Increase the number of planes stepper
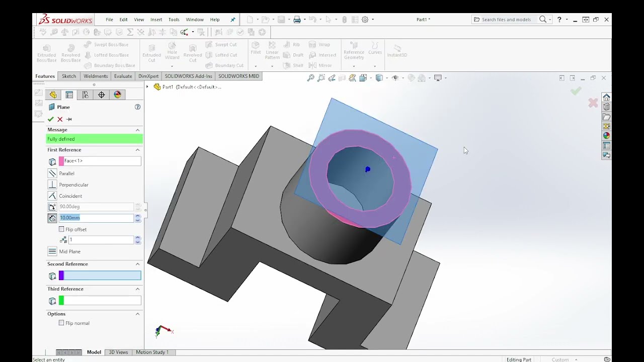 (x=137, y=238)
